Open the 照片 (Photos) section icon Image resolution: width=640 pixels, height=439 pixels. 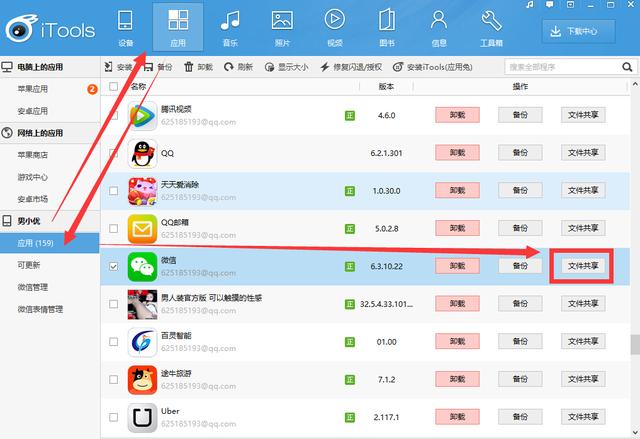coord(282,20)
